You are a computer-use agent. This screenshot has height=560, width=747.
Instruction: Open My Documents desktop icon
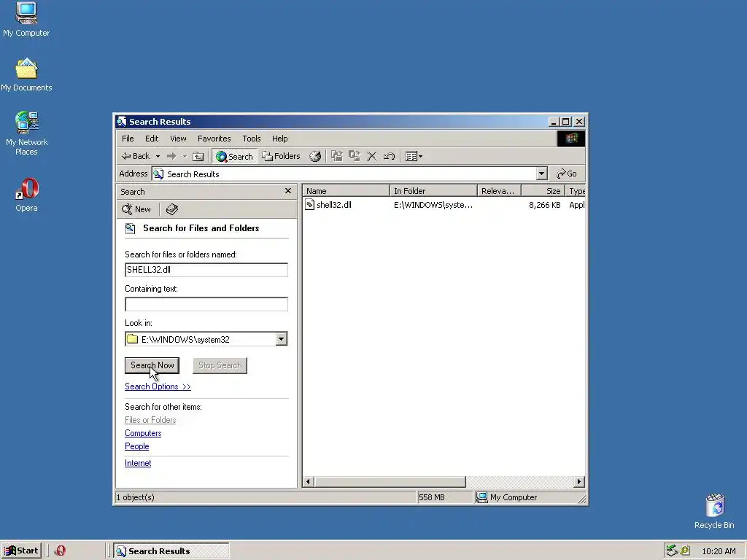26,75
